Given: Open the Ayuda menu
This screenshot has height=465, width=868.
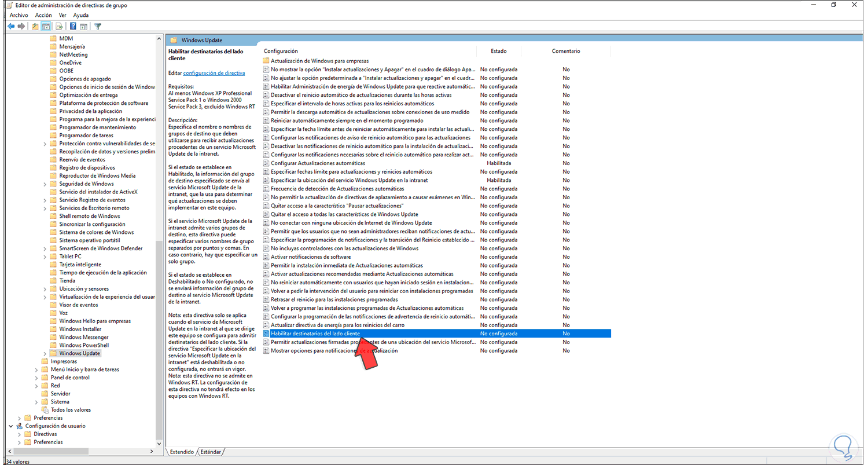Looking at the screenshot, I should pyautogui.click(x=81, y=15).
